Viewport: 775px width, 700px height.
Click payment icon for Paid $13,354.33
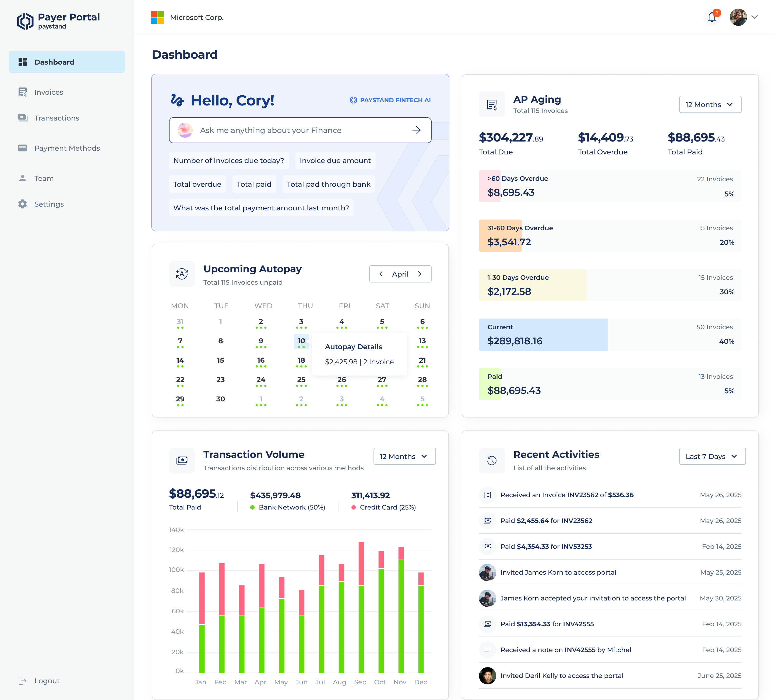(487, 624)
